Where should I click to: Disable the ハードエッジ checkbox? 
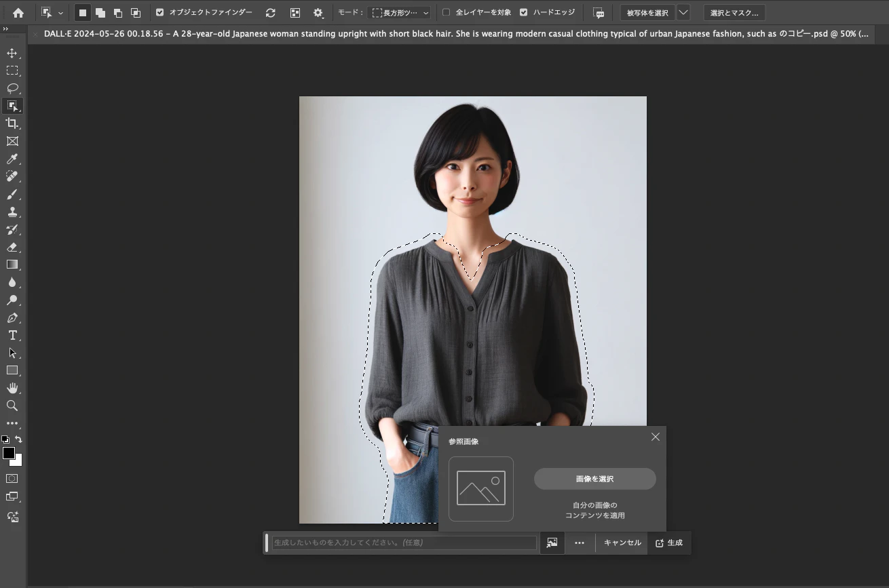523,12
